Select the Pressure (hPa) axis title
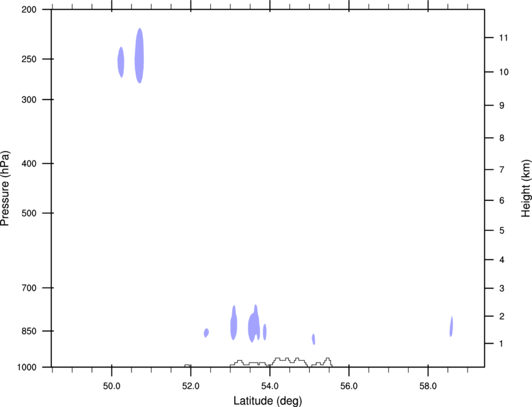This screenshot has height=407, width=532. [5, 188]
